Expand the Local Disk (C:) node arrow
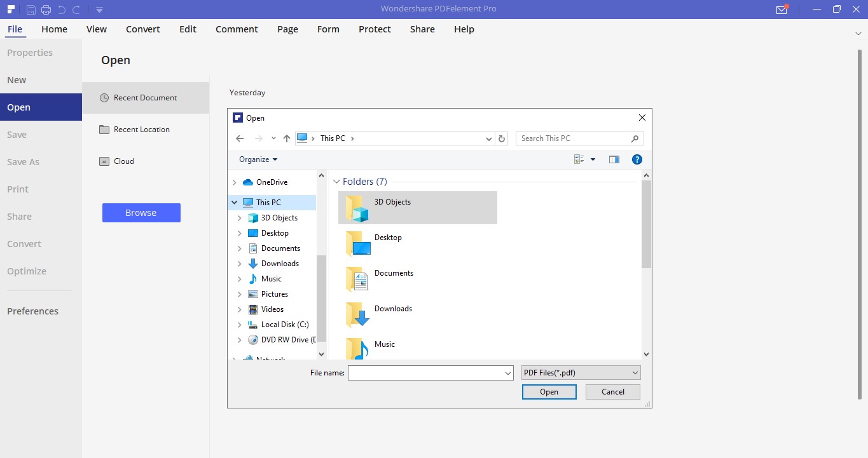This screenshot has height=458, width=868. (240, 325)
